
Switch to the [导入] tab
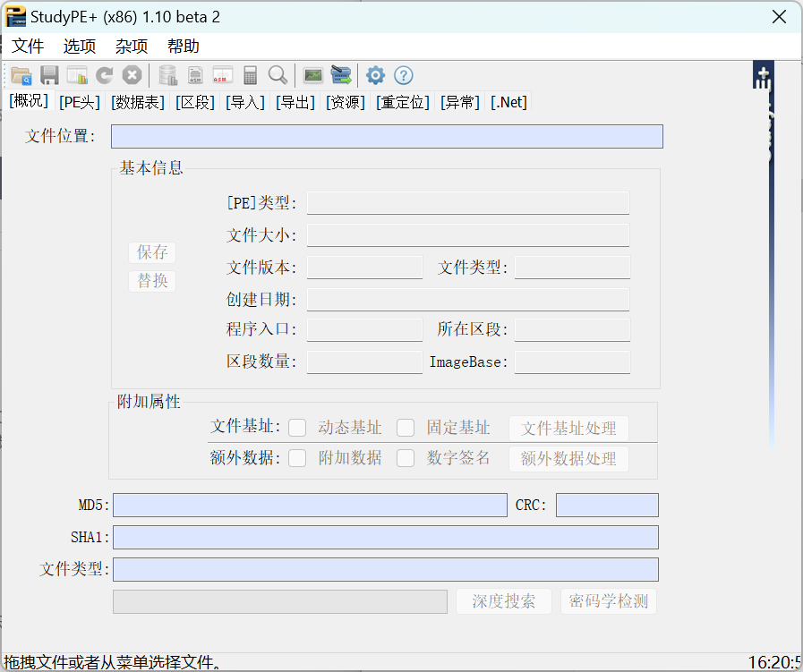pos(245,102)
